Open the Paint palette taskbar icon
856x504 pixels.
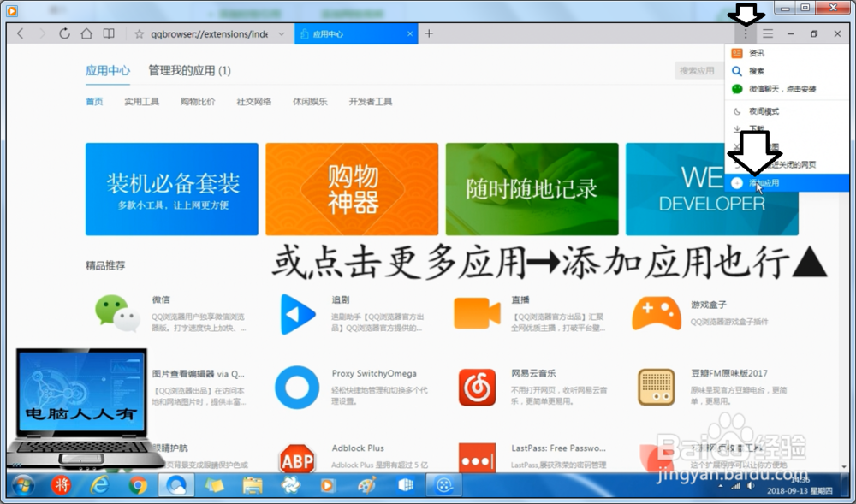(x=367, y=485)
